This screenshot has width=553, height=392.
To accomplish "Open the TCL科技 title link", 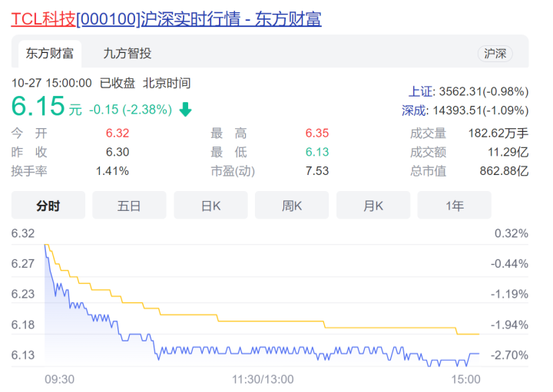I will click(x=166, y=18).
